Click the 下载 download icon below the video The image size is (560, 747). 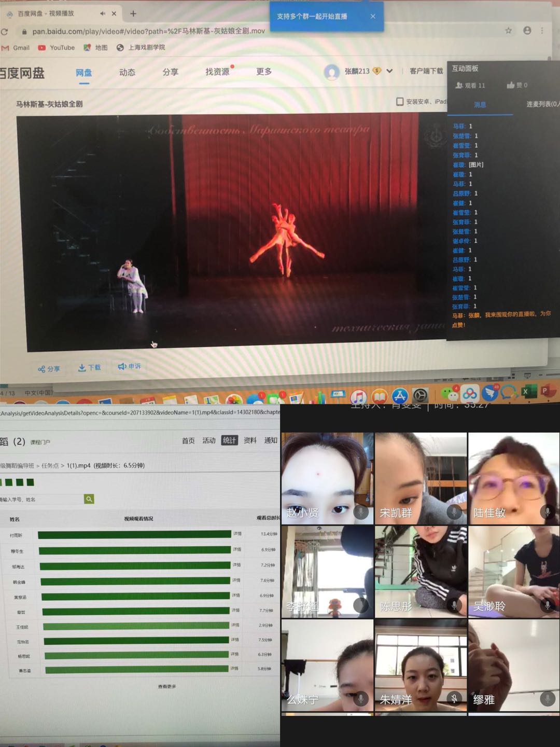pyautogui.click(x=82, y=367)
